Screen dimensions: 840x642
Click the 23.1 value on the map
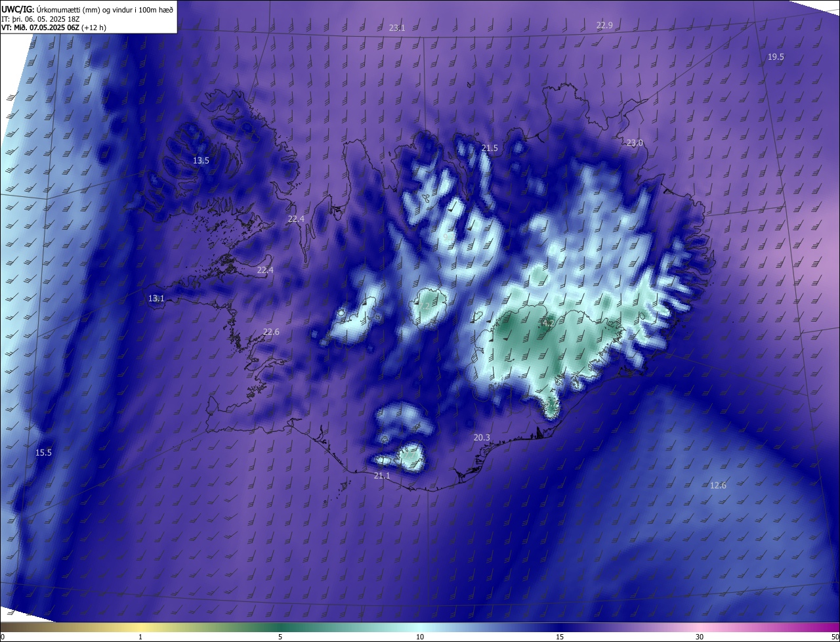pyautogui.click(x=397, y=28)
